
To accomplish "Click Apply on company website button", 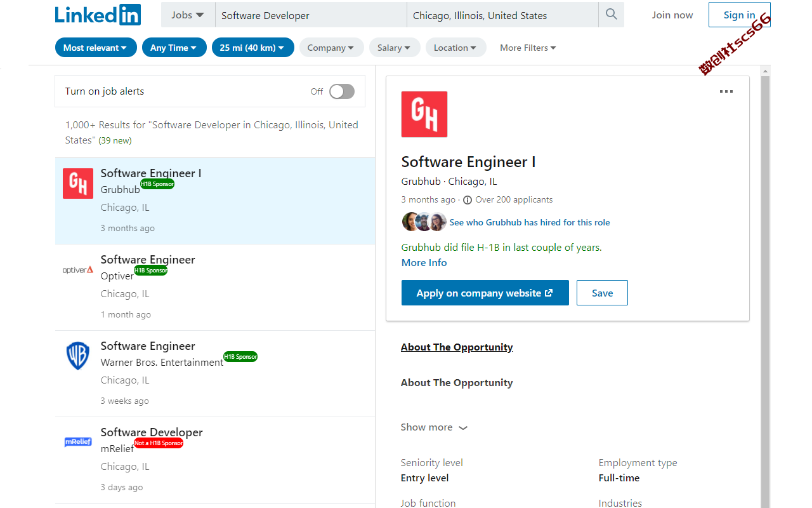I will (x=485, y=293).
